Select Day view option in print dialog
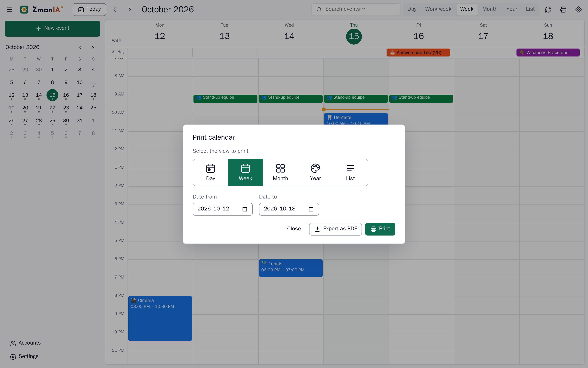Viewport: 588px width, 368px height. (x=210, y=172)
